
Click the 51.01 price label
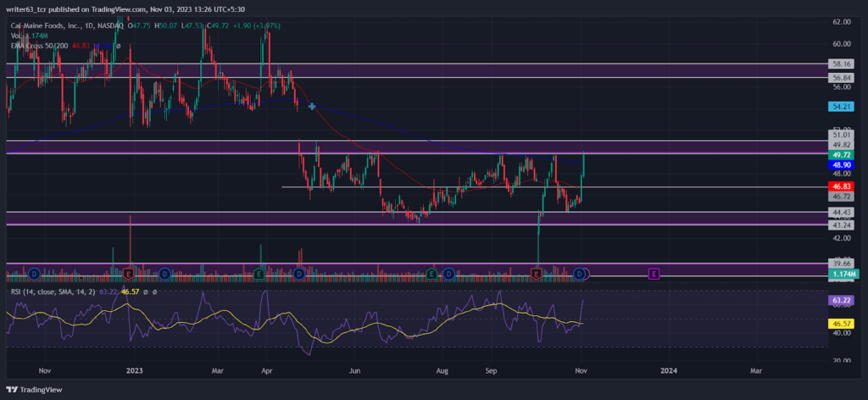click(840, 135)
